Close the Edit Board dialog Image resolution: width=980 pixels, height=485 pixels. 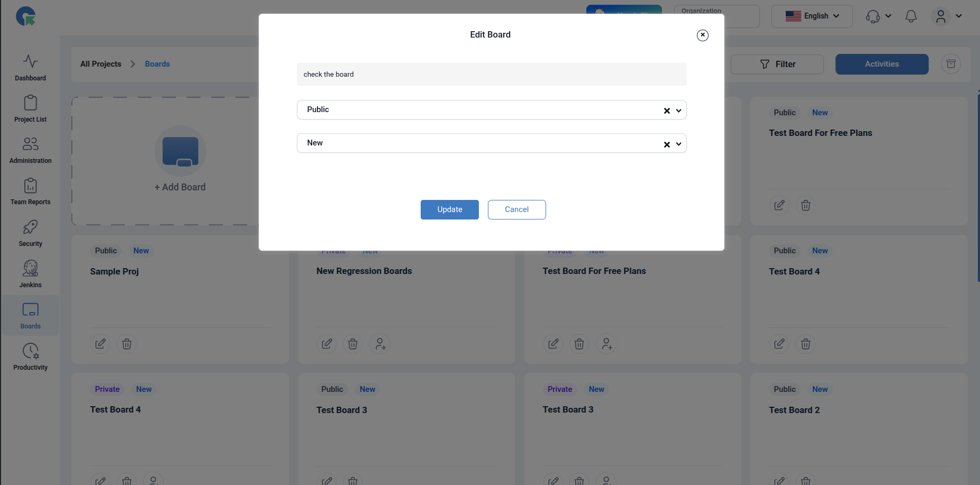pyautogui.click(x=702, y=35)
